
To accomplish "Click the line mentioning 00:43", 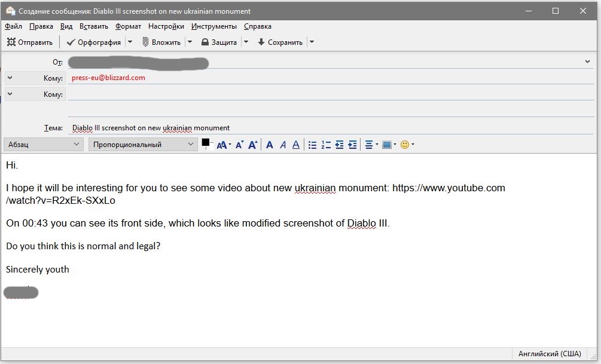I will click(198, 224).
